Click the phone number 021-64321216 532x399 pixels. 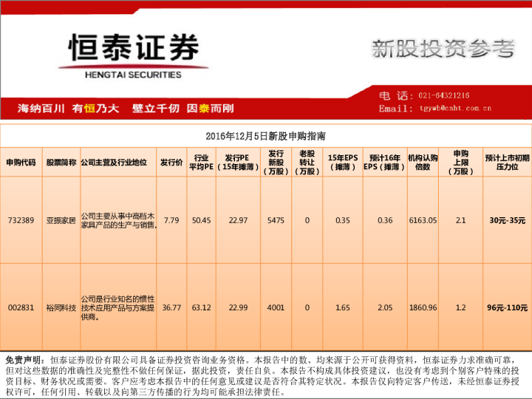pyautogui.click(x=444, y=95)
